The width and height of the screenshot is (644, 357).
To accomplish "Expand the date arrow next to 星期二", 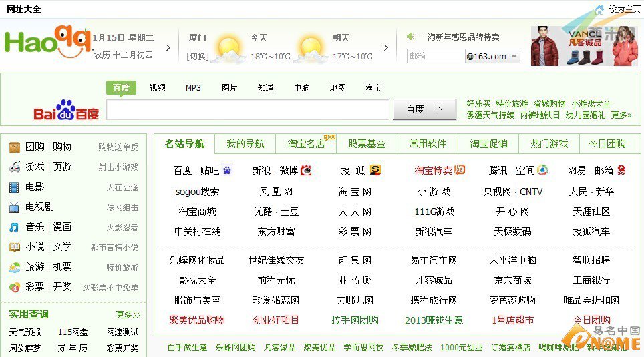I will 168,47.
